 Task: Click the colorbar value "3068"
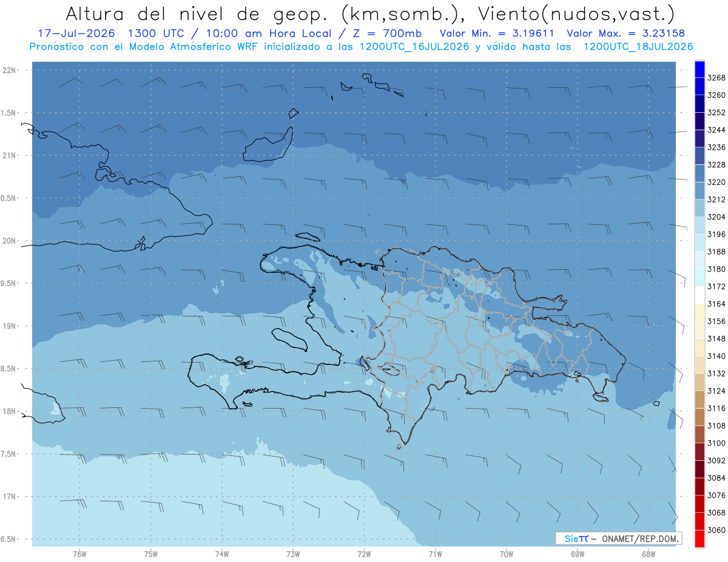(x=716, y=513)
